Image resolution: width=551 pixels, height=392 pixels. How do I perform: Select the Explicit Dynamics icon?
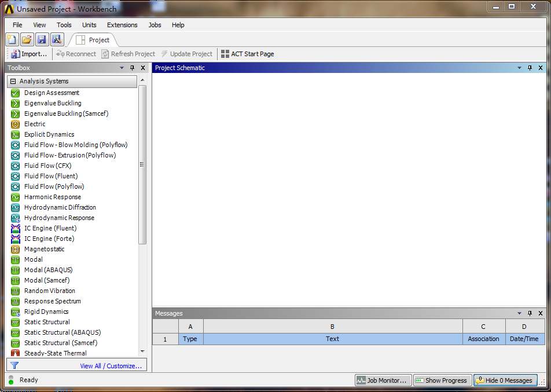click(15, 134)
